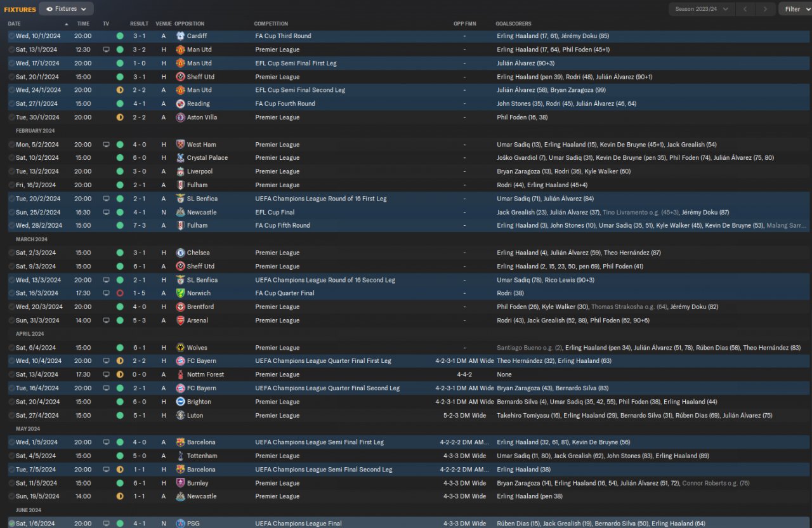
Task: Click 'EFL Cup Final' competition text
Action: click(x=276, y=213)
